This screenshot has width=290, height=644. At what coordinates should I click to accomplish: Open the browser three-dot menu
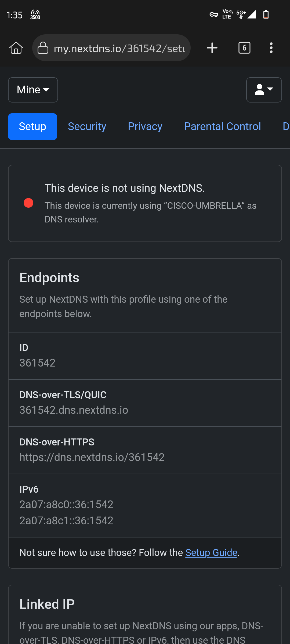pos(271,48)
